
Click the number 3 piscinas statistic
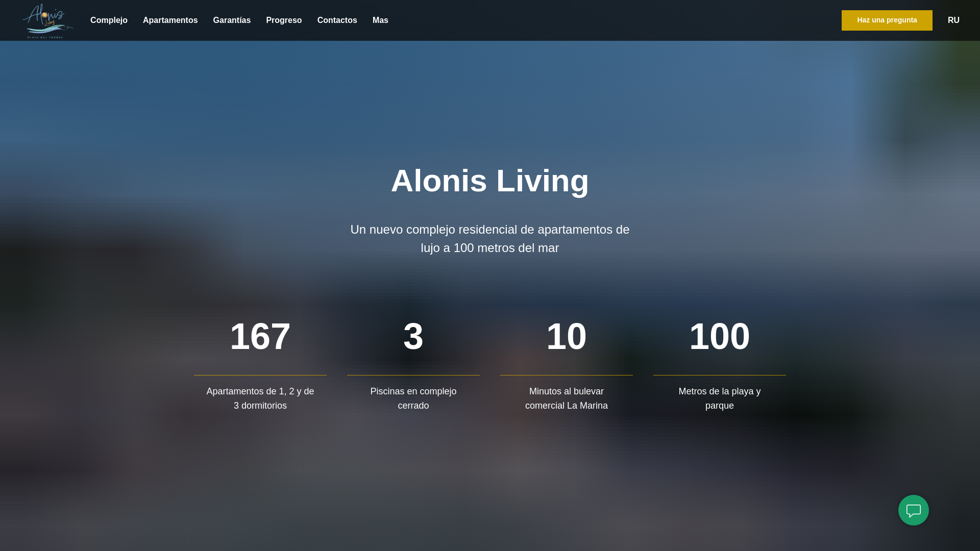click(x=413, y=337)
